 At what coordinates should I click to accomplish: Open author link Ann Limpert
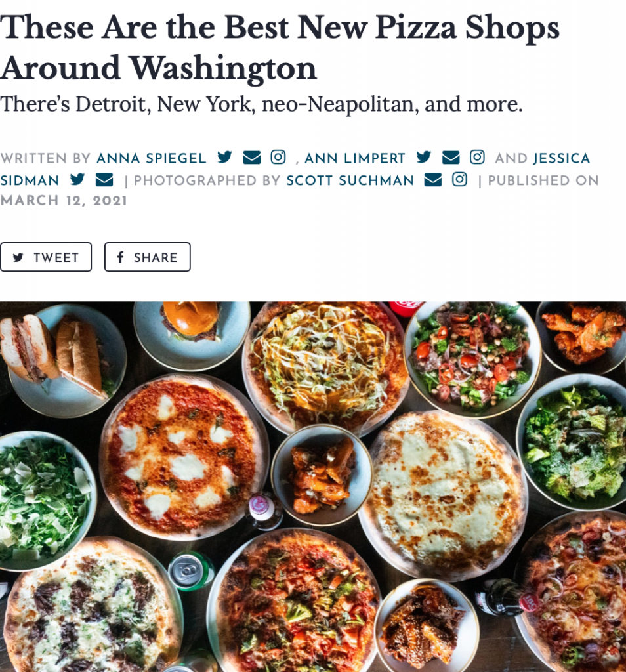(355, 159)
